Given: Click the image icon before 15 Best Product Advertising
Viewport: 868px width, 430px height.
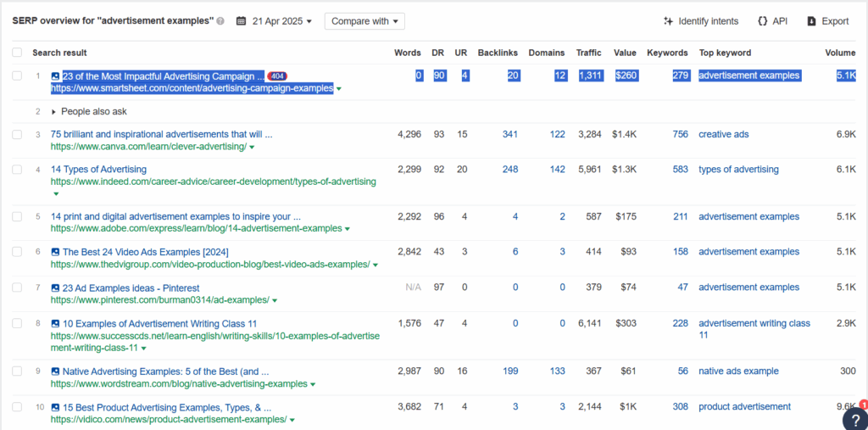Looking at the screenshot, I should coord(55,407).
